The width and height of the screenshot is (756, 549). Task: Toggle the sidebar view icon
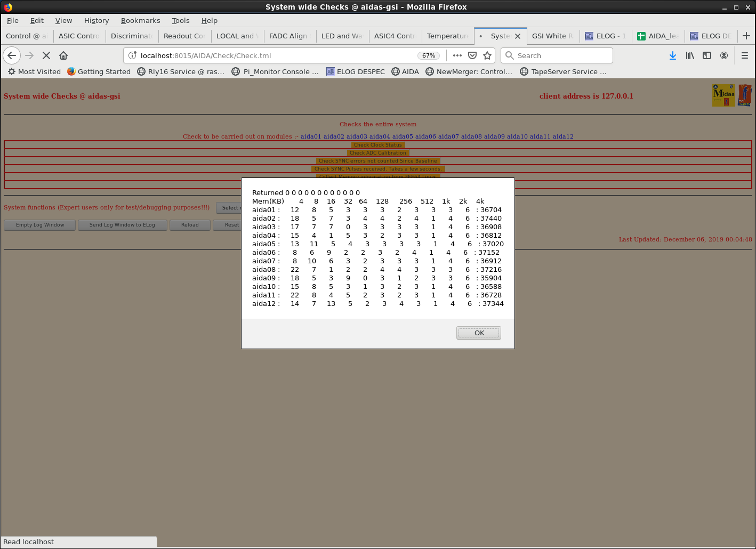pos(707,55)
